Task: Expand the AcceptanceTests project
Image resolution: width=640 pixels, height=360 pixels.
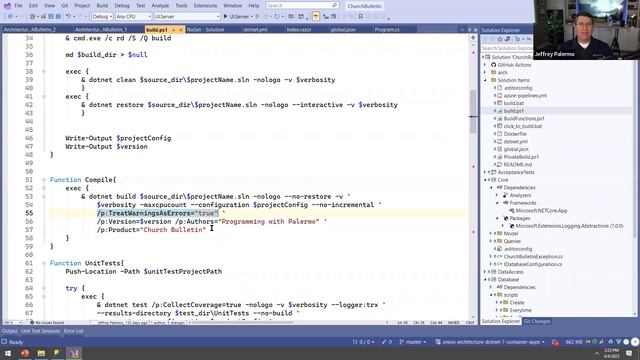Action: click(485, 172)
